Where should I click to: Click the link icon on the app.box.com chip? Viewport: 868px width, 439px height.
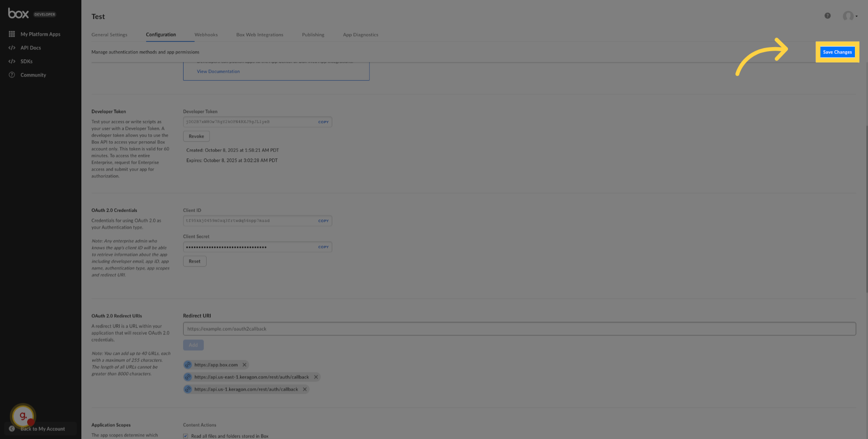coord(188,364)
